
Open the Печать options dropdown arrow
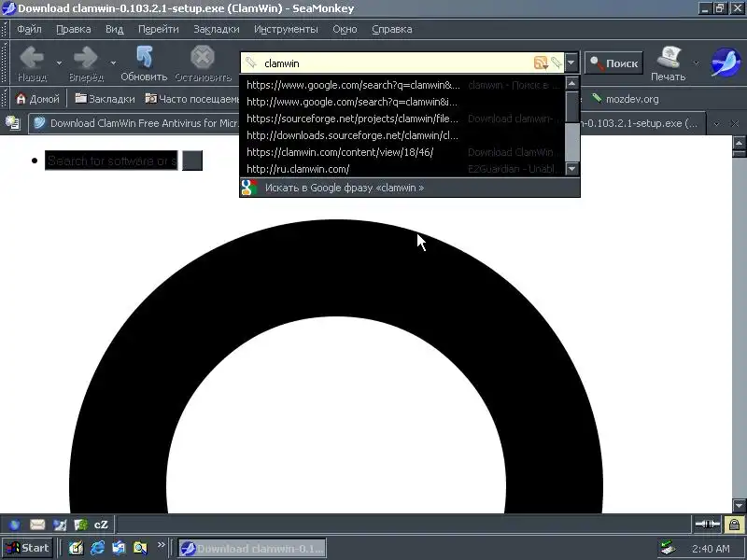point(696,63)
